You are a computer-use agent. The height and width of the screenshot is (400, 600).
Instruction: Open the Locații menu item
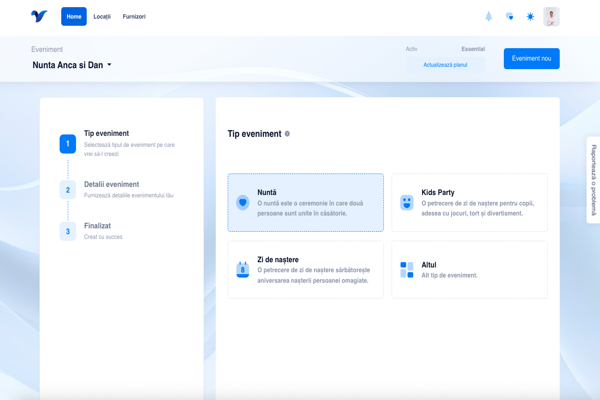tap(102, 17)
